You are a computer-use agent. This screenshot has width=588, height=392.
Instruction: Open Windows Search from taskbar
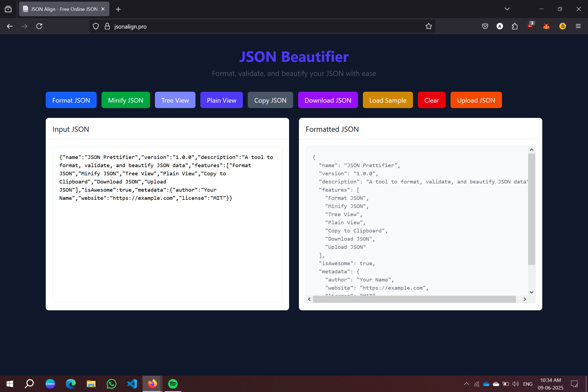click(x=29, y=384)
